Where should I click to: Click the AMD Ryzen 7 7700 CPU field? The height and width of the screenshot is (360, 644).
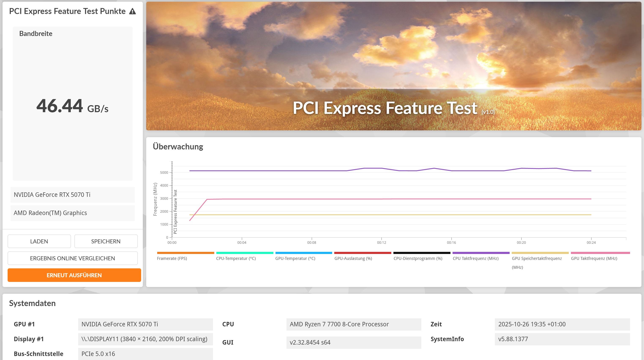click(353, 324)
